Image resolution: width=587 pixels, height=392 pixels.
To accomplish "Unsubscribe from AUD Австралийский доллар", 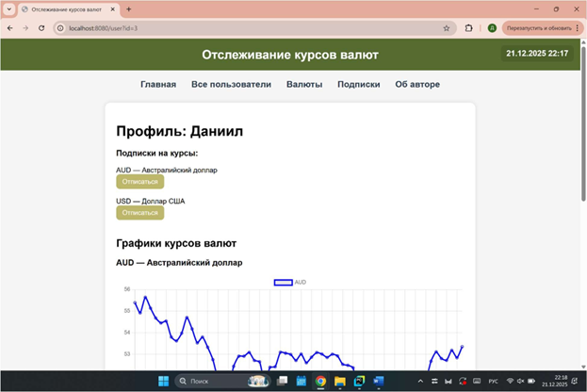I will pyautogui.click(x=139, y=182).
